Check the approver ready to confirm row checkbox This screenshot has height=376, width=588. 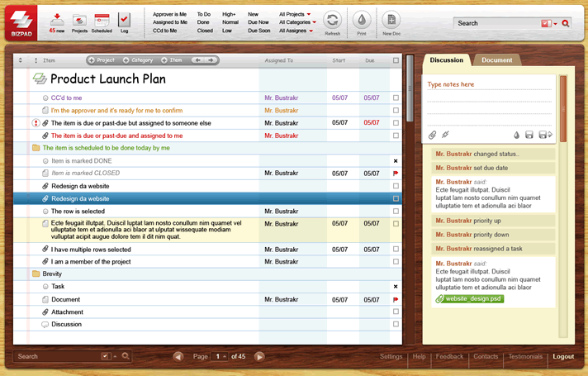coord(396,111)
